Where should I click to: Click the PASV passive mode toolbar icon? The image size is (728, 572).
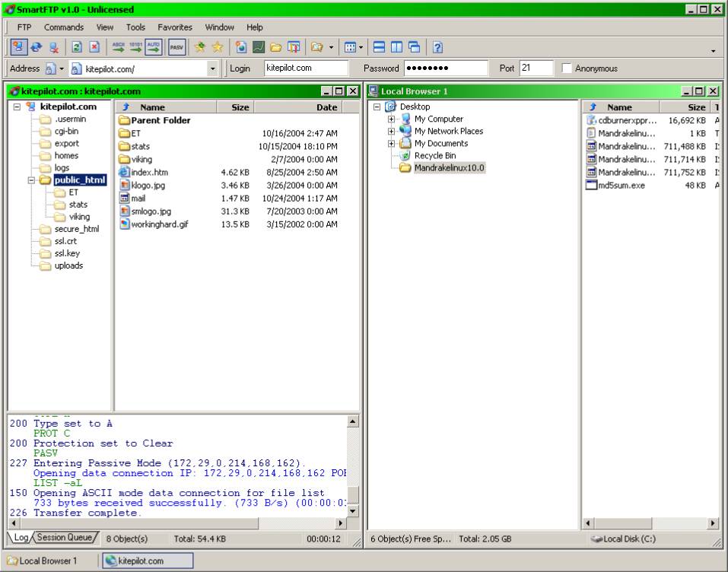[x=176, y=47]
